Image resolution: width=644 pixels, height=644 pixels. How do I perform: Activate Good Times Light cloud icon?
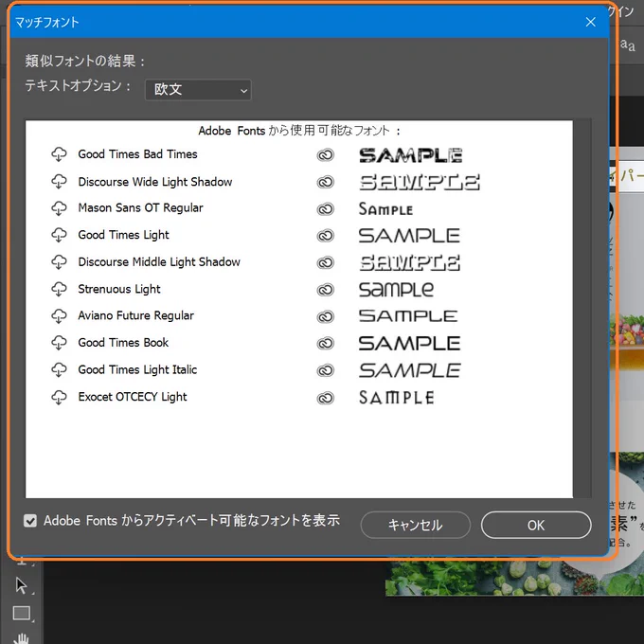point(59,235)
